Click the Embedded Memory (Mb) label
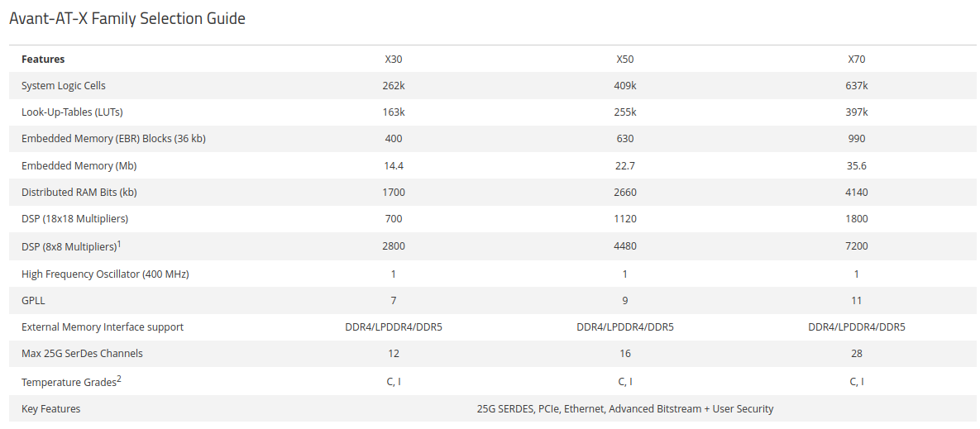 [79, 166]
